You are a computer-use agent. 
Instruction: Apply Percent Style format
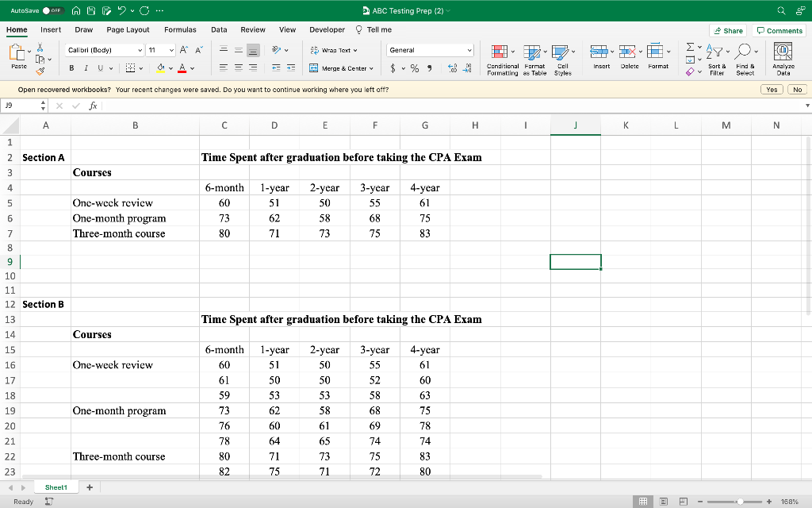click(415, 68)
